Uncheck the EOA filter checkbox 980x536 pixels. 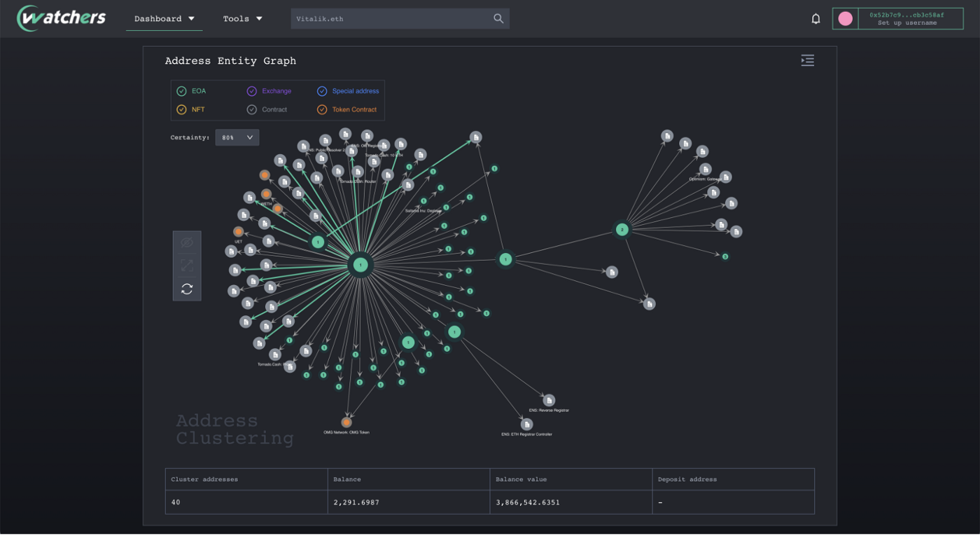click(x=181, y=91)
